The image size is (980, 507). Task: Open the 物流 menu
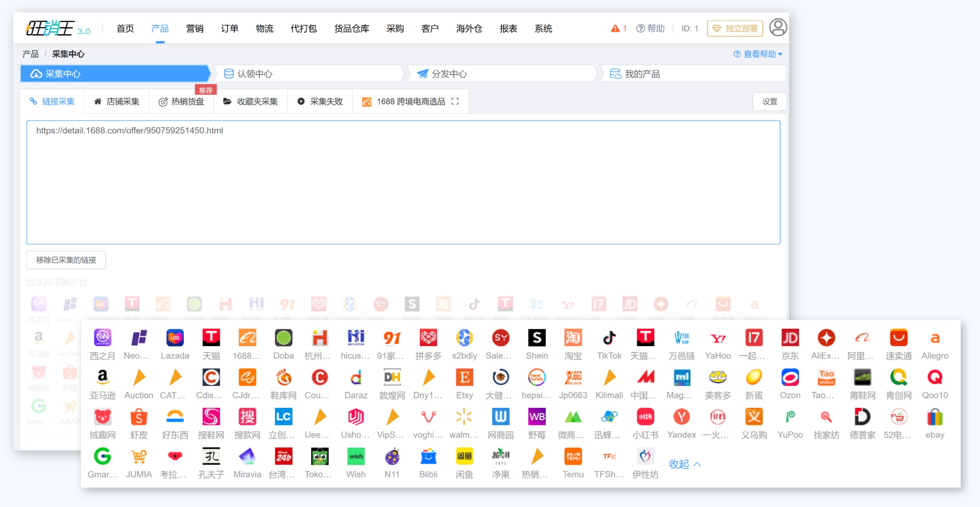tap(264, 29)
